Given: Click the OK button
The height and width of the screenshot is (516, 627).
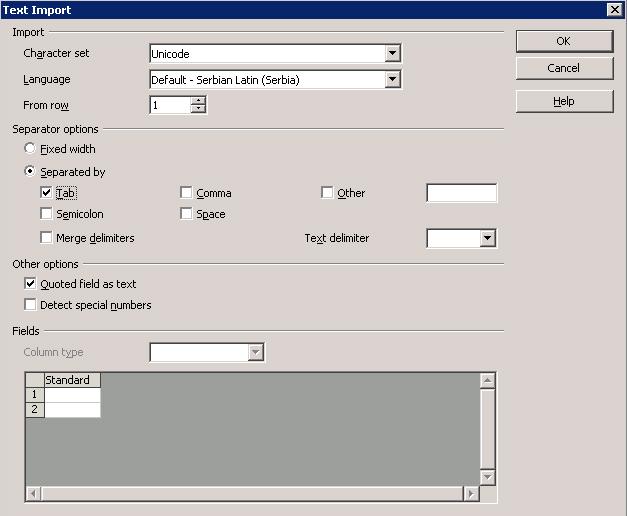Looking at the screenshot, I should 564,41.
